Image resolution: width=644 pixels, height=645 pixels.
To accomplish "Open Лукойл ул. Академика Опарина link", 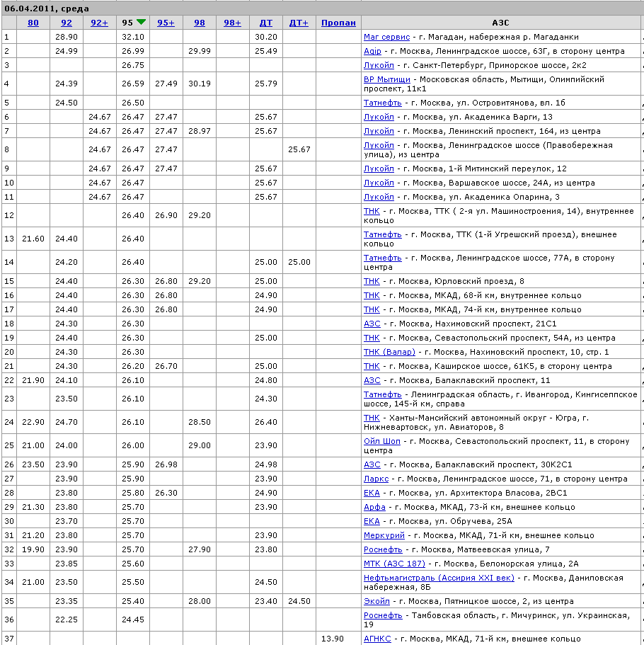I will pyautogui.click(x=379, y=197).
